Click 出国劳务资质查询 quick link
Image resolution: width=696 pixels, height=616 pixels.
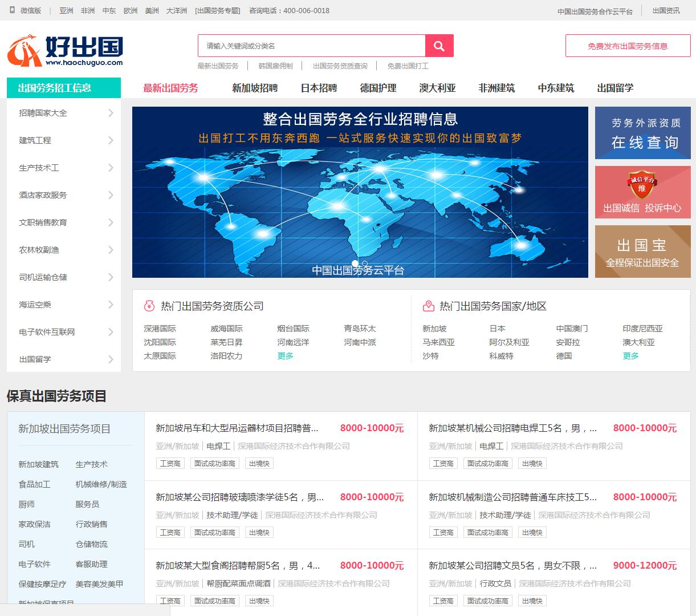[340, 66]
